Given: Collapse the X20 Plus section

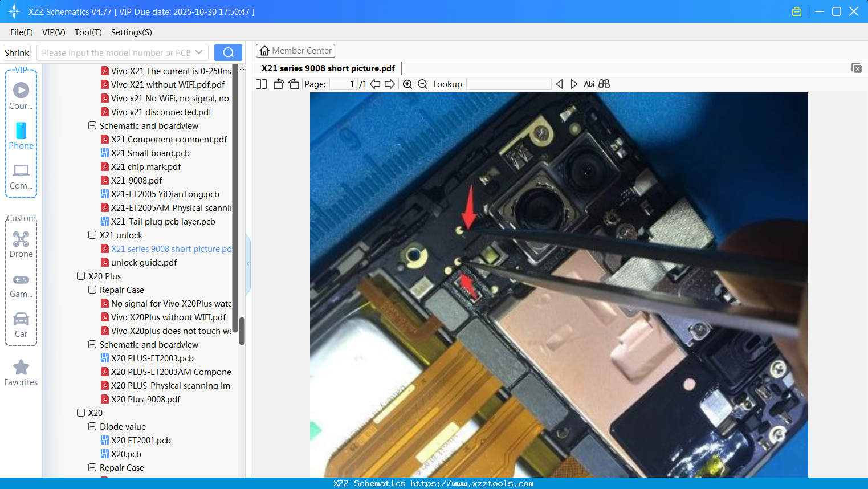Looking at the screenshot, I should click(80, 276).
